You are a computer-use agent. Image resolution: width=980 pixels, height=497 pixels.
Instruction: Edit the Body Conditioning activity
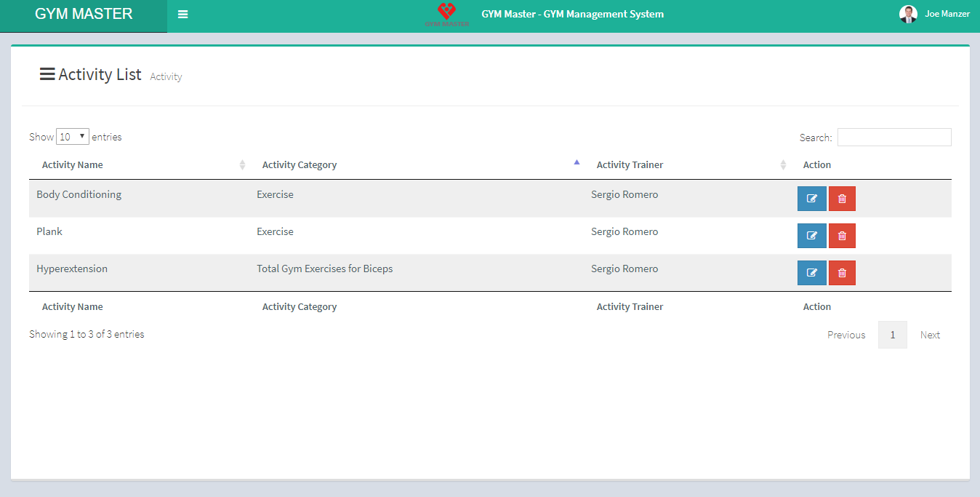(811, 199)
